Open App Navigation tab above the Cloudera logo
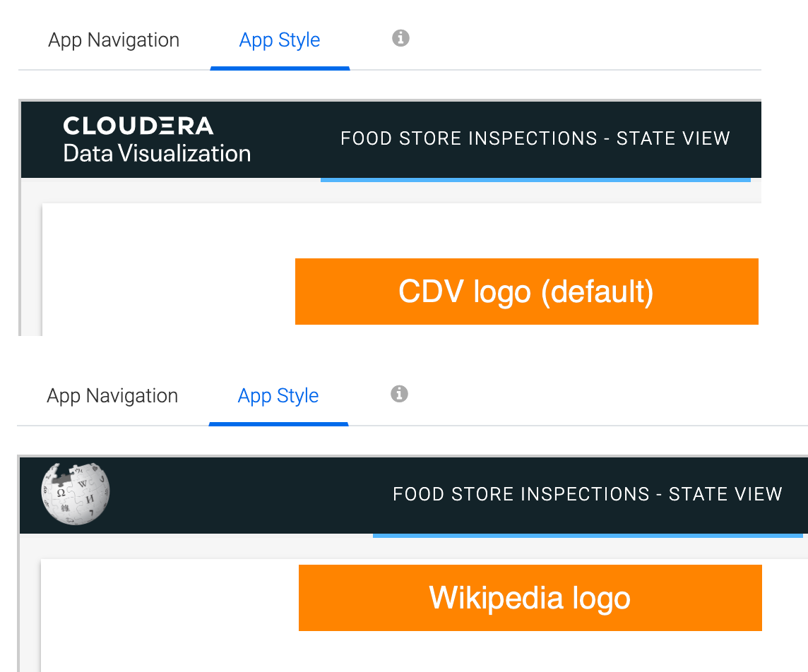808x672 pixels. 114,40
